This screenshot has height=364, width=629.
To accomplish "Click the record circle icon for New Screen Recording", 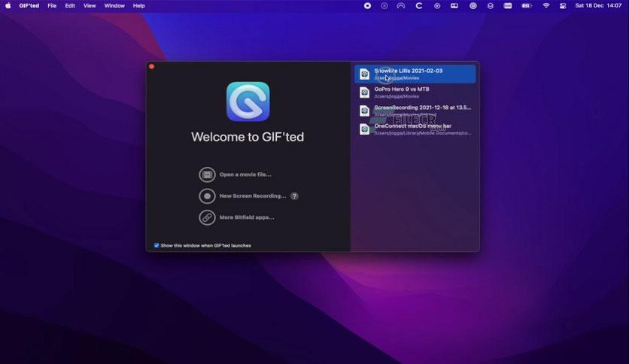I will pyautogui.click(x=207, y=196).
